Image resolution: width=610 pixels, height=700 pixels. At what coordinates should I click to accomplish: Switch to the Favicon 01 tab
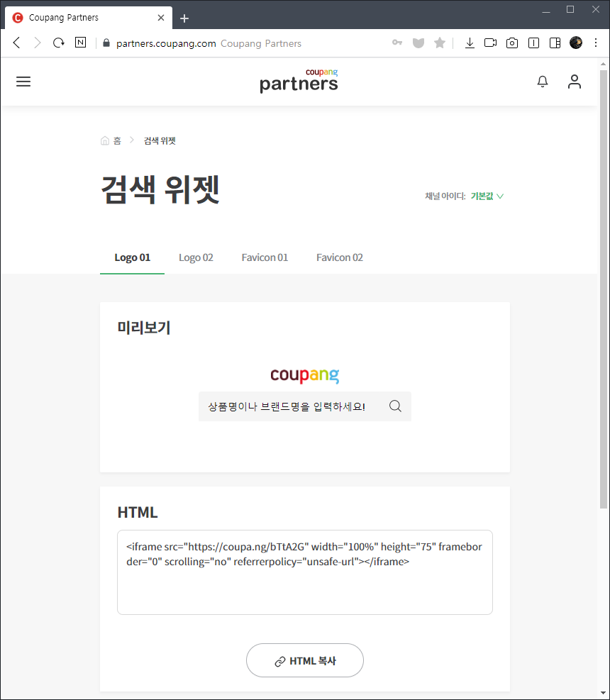[x=265, y=257]
